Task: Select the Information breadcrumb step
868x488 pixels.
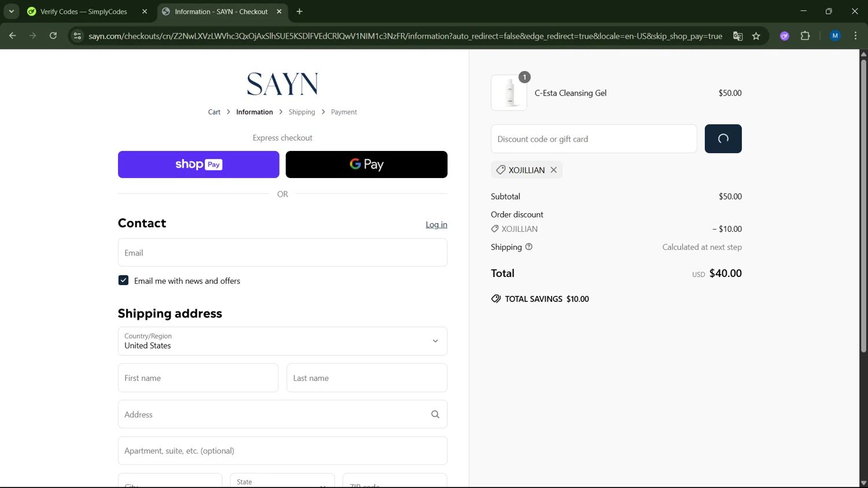Action: coord(255,112)
